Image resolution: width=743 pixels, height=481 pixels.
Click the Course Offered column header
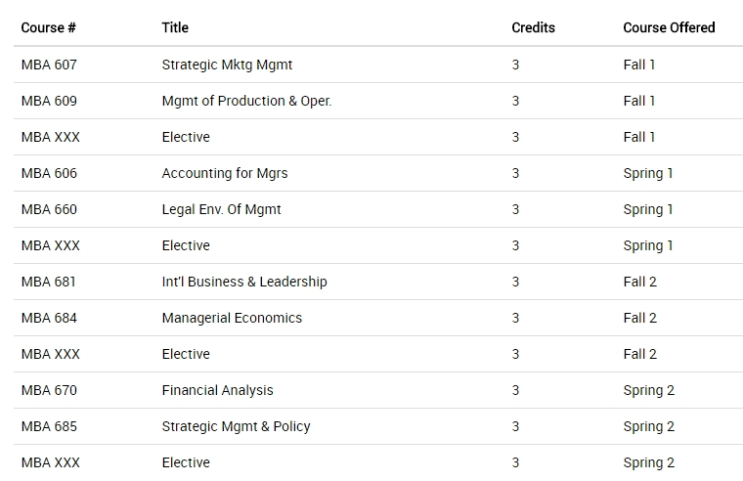[x=669, y=27]
